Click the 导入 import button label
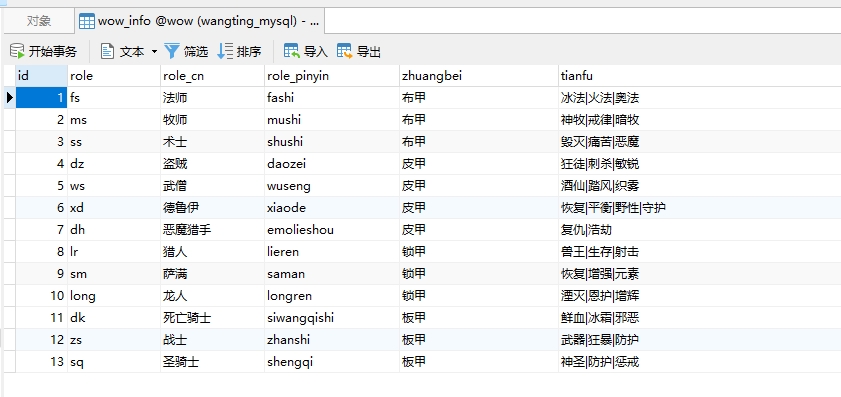 [315, 52]
